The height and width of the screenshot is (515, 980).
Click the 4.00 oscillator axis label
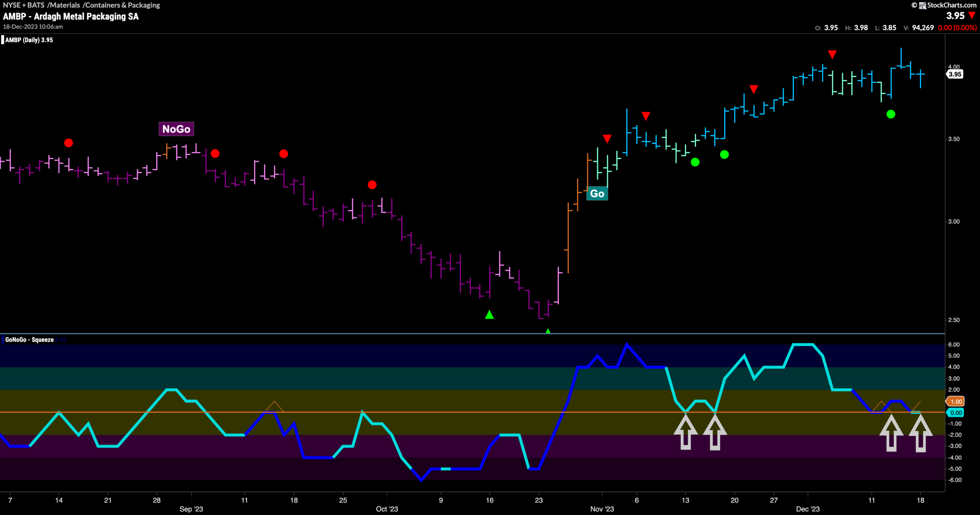(954, 367)
